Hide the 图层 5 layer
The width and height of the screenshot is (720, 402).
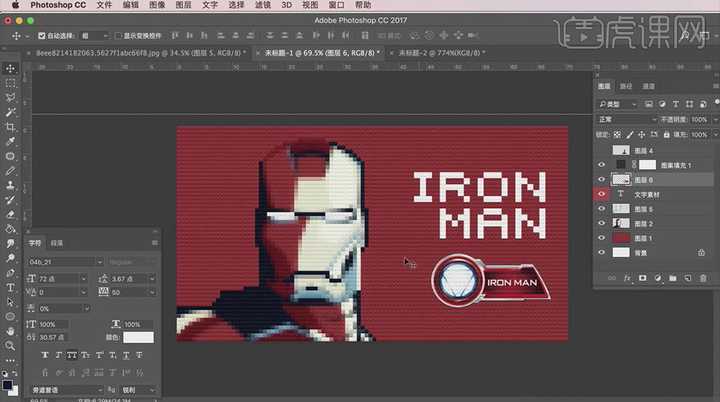coord(602,209)
